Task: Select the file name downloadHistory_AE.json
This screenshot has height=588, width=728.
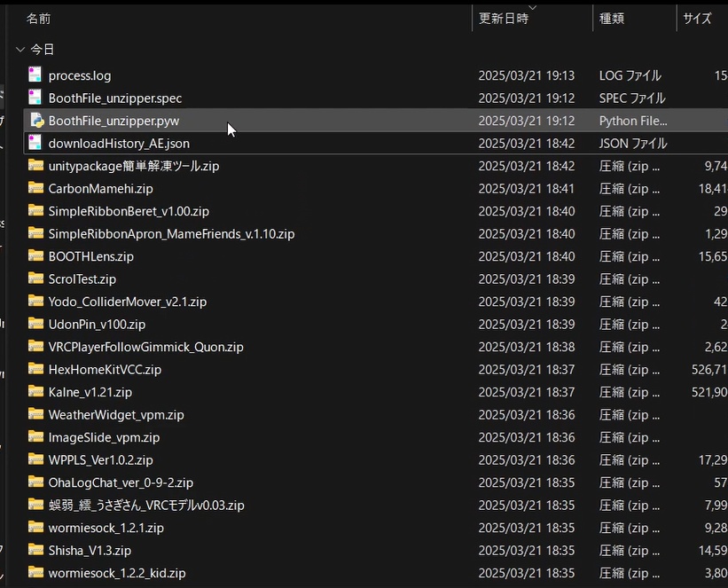Action: 119,144
